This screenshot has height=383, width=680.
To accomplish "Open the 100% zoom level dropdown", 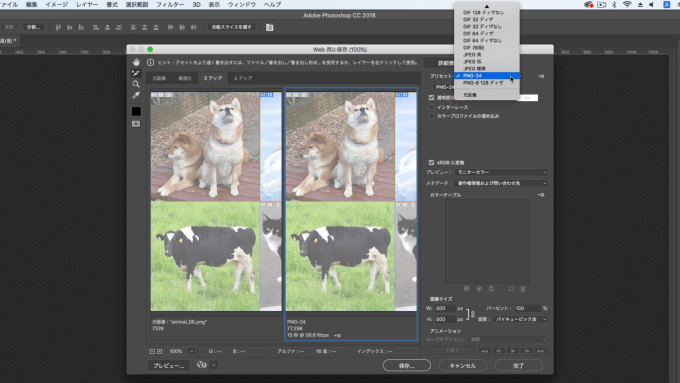I will point(191,351).
